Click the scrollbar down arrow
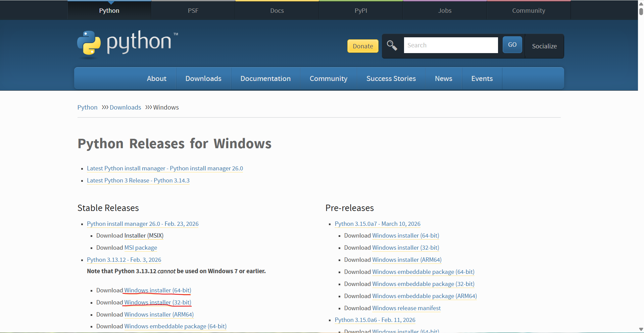Screen dimensions: 644x333 tap(641, 329)
